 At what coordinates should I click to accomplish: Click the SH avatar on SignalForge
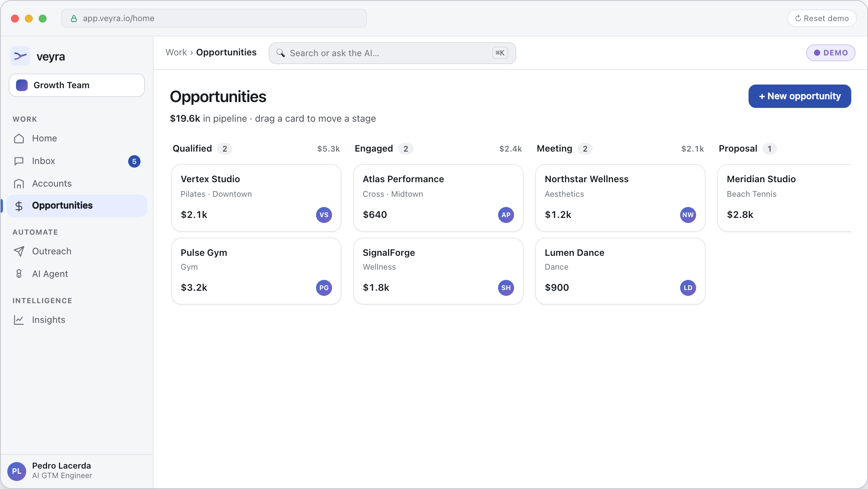click(x=506, y=288)
